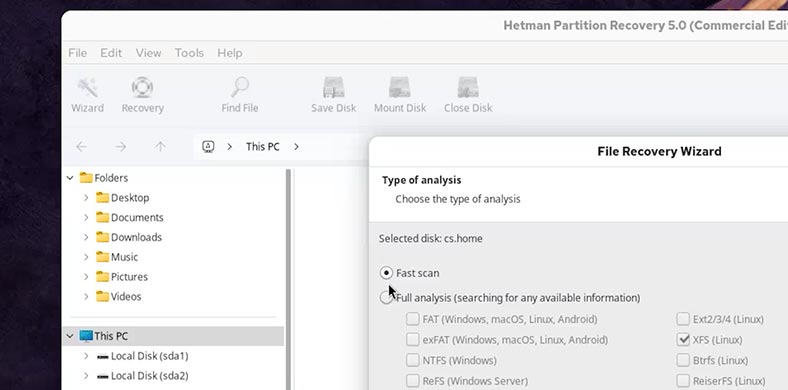
Task: Tick the Ext2/3/4 (Linux) checkbox
Action: (x=683, y=319)
